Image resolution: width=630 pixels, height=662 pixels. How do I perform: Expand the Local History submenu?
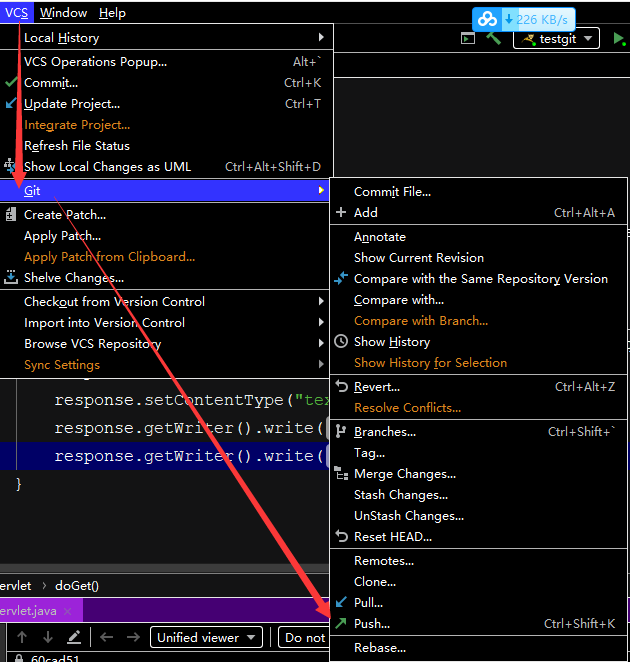pyautogui.click(x=166, y=38)
